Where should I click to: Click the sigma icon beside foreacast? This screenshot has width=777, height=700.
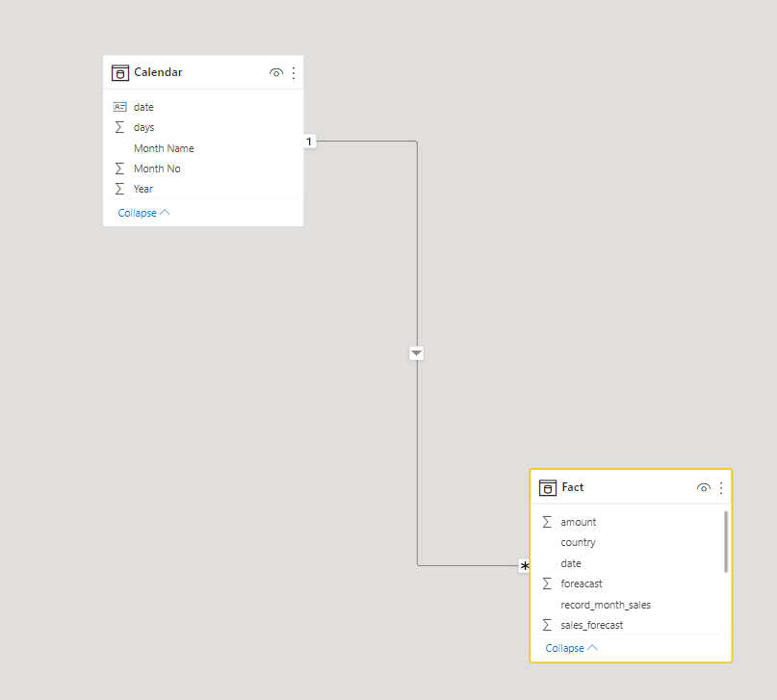coord(547,583)
